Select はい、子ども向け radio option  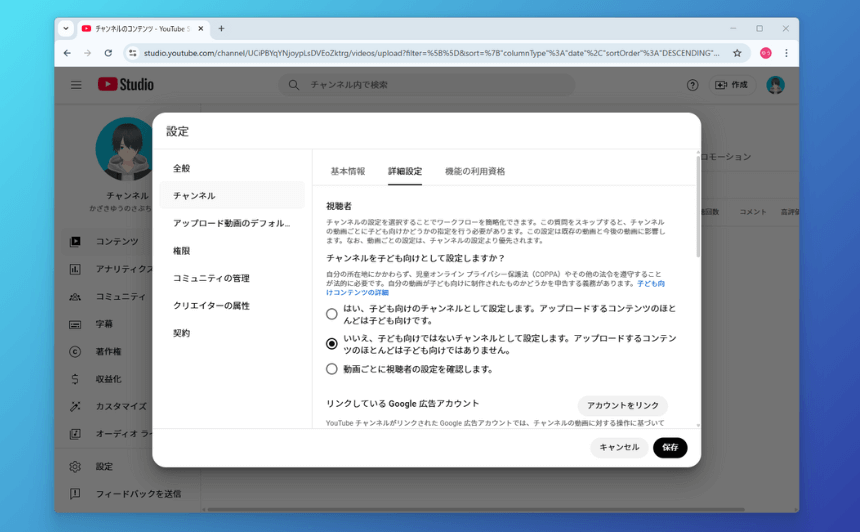(331, 314)
